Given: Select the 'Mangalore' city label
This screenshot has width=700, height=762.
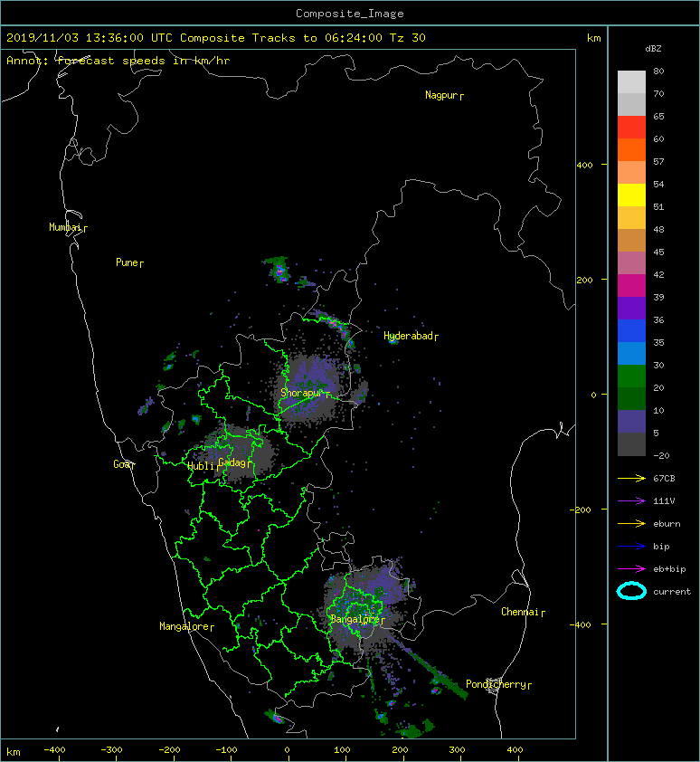Looking at the screenshot, I should point(184,626).
